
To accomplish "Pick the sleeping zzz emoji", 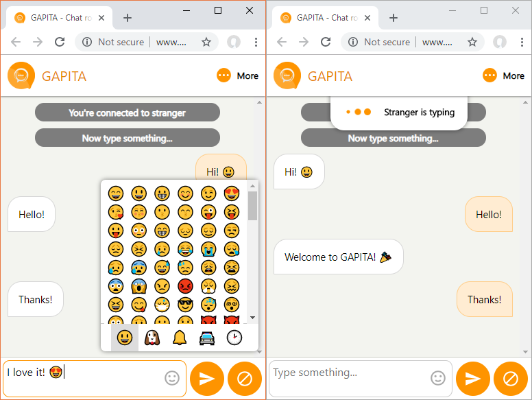I will tap(208, 305).
